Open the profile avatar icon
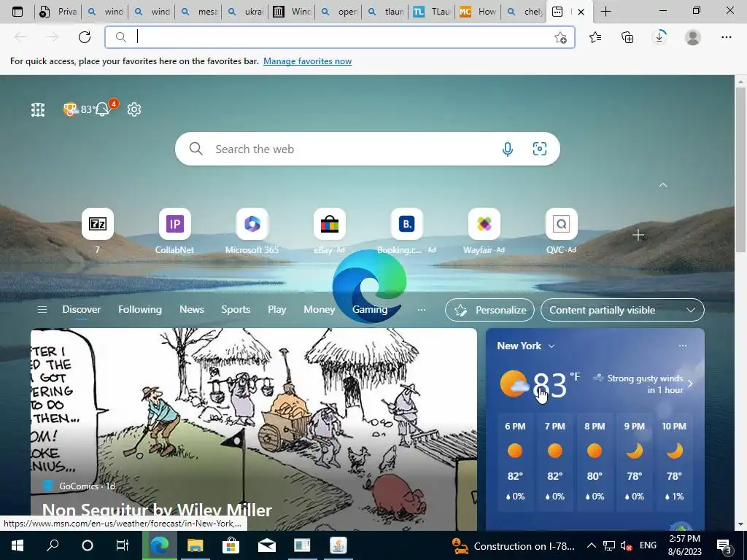 pyautogui.click(x=693, y=37)
